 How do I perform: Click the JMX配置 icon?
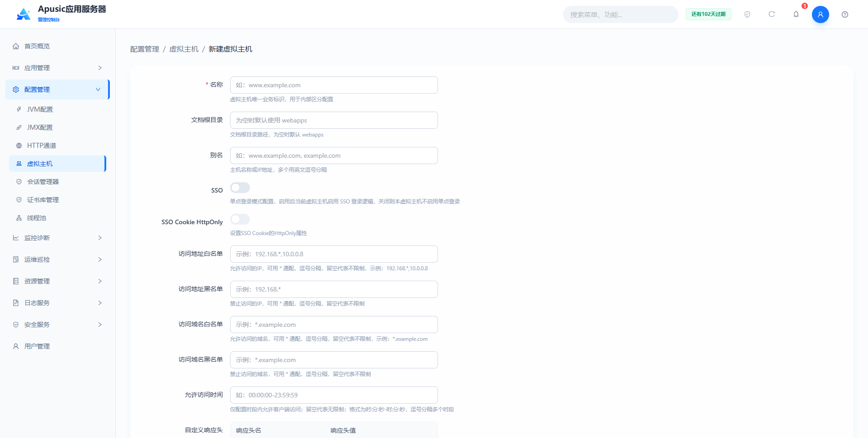point(19,127)
